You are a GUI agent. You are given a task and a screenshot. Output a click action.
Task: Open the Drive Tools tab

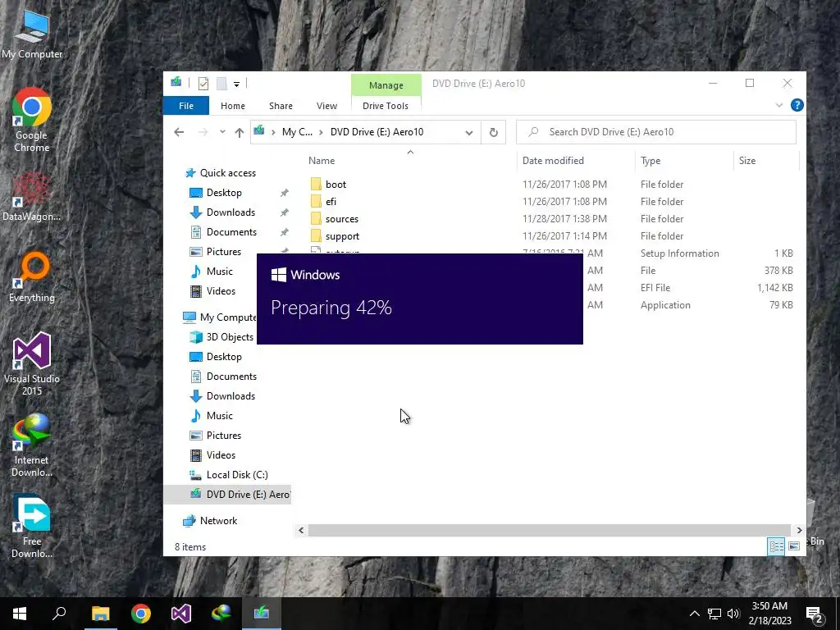point(386,106)
